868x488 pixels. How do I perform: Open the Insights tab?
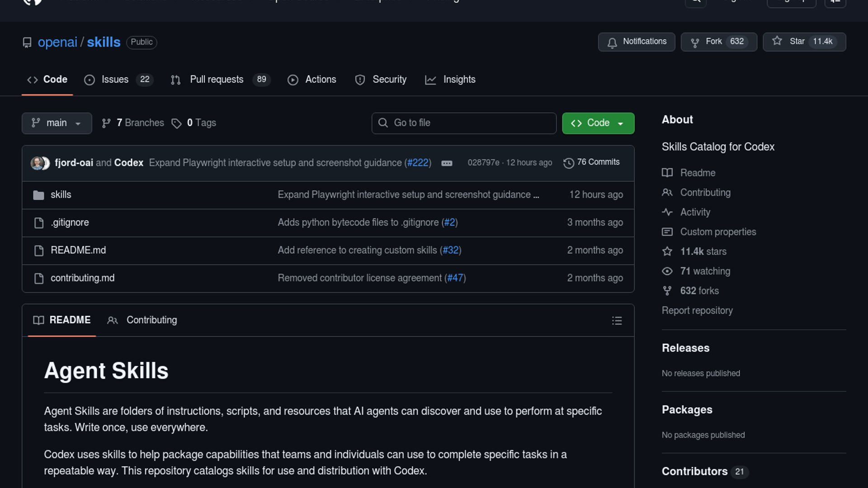tap(459, 80)
